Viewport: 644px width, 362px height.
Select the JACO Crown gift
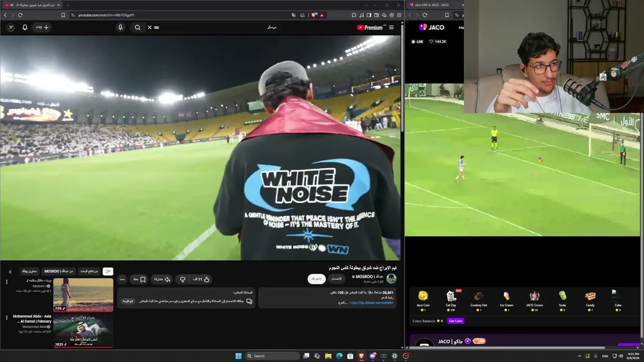(x=534, y=301)
